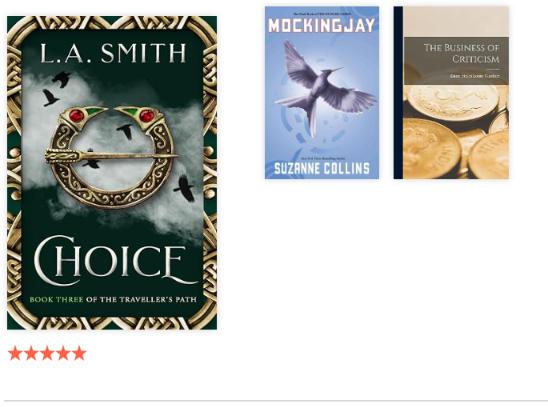
Task: Click the golden brooch on the Choice cover
Action: click(112, 157)
